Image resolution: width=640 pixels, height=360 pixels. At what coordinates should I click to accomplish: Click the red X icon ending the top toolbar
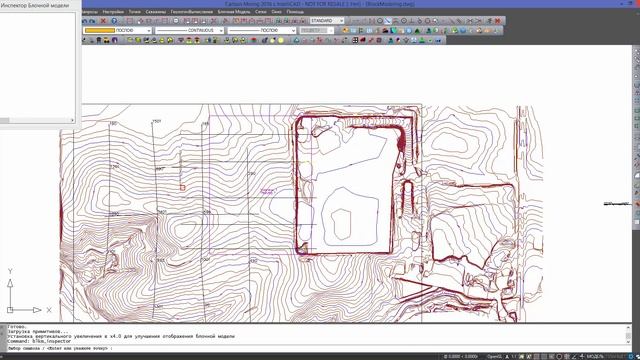click(x=498, y=21)
